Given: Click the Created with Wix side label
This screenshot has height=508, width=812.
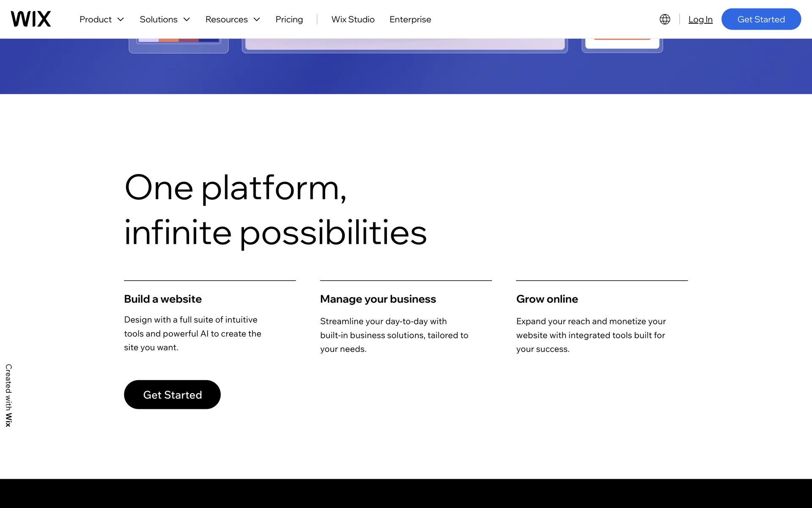Looking at the screenshot, I should pyautogui.click(x=8, y=395).
